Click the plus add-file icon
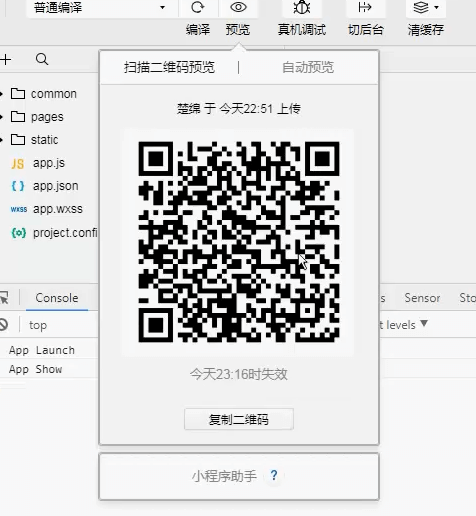476x516 pixels. point(6,60)
